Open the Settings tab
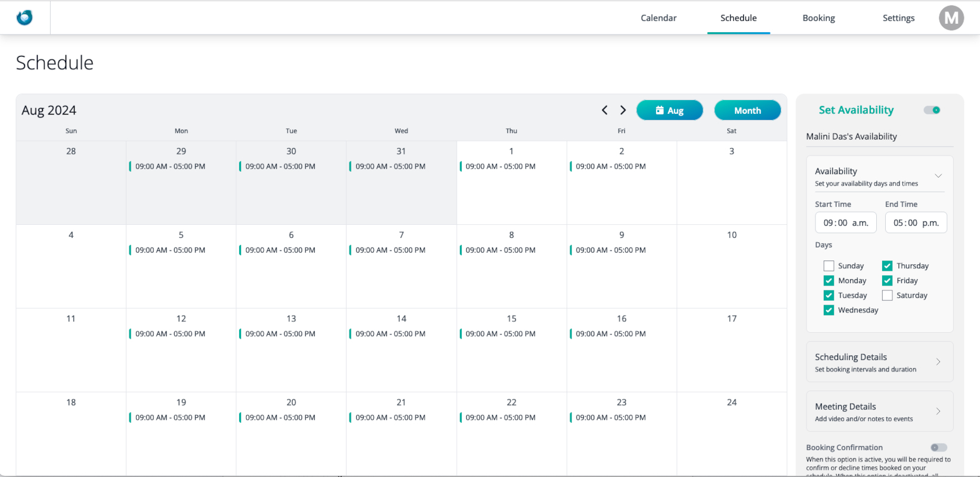The width and height of the screenshot is (980, 477). [898, 18]
